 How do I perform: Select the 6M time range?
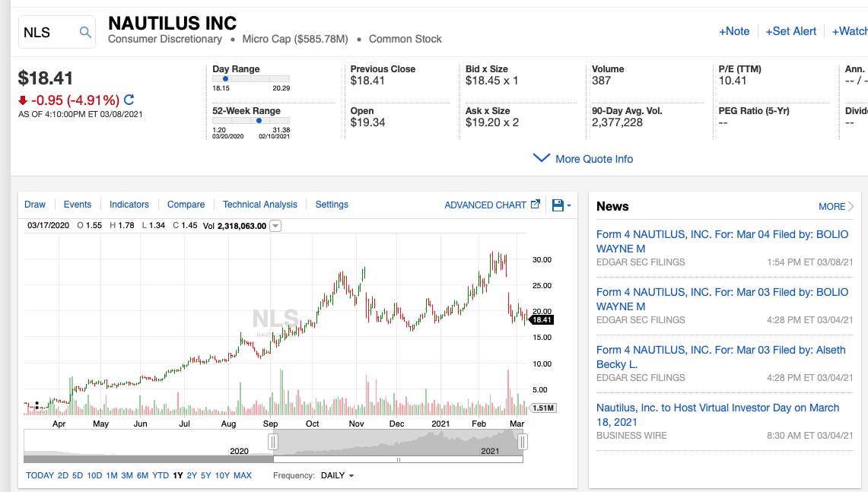point(142,475)
